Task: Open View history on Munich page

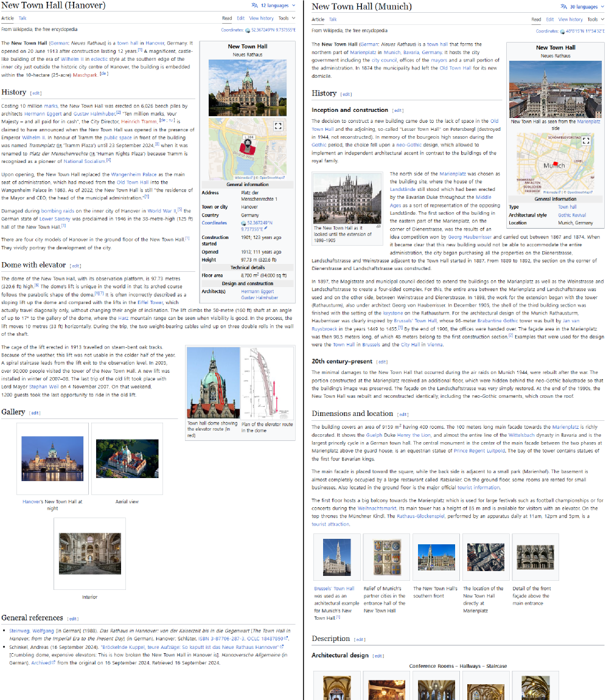Action: (x=570, y=19)
